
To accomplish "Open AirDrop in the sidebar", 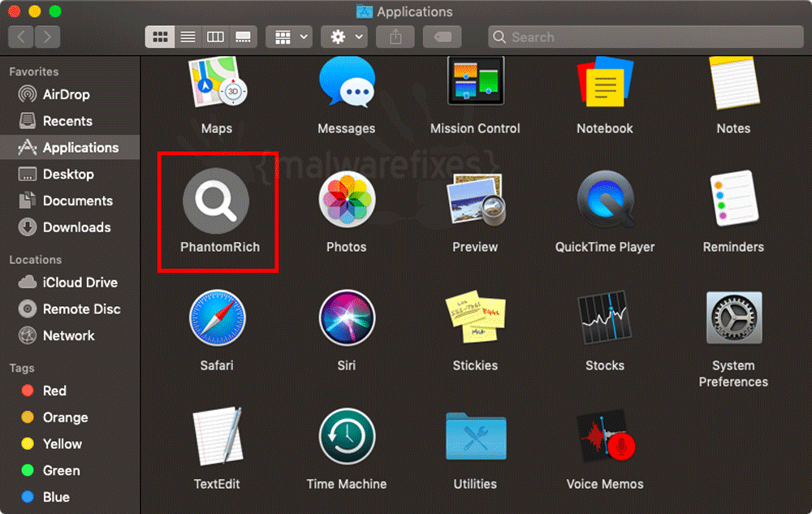I will [71, 94].
